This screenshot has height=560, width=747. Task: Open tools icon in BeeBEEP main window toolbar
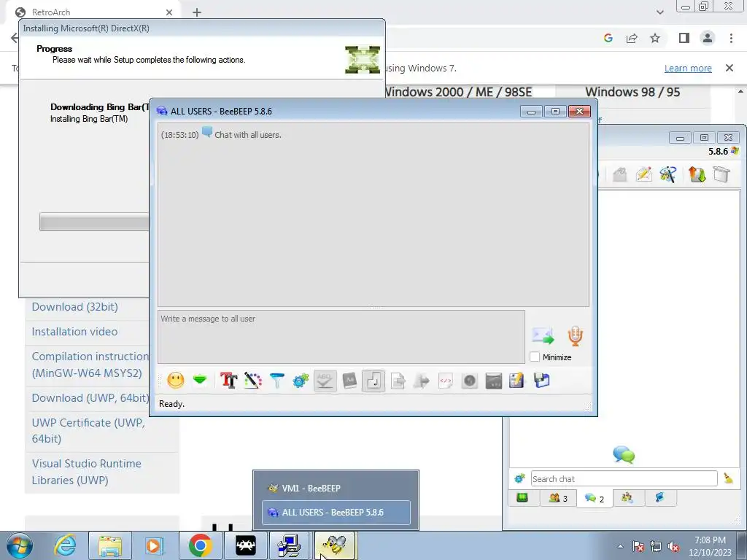point(668,174)
